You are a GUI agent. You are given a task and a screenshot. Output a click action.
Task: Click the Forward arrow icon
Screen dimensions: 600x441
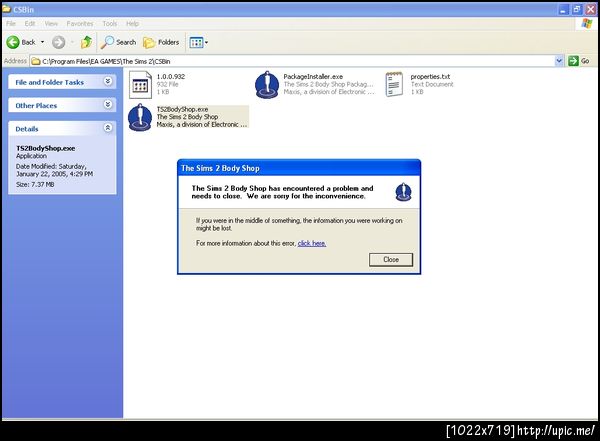pyautogui.click(x=59, y=42)
